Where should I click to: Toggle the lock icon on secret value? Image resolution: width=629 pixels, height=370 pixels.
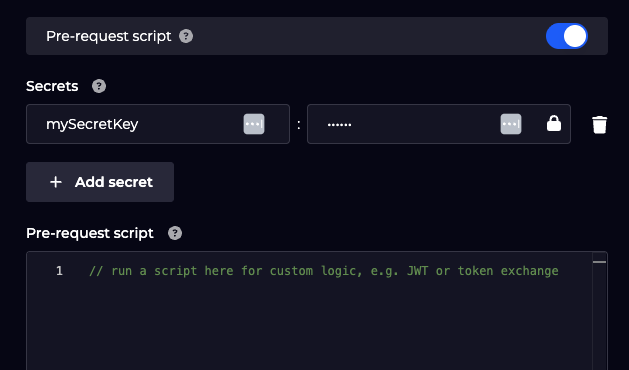coord(554,124)
